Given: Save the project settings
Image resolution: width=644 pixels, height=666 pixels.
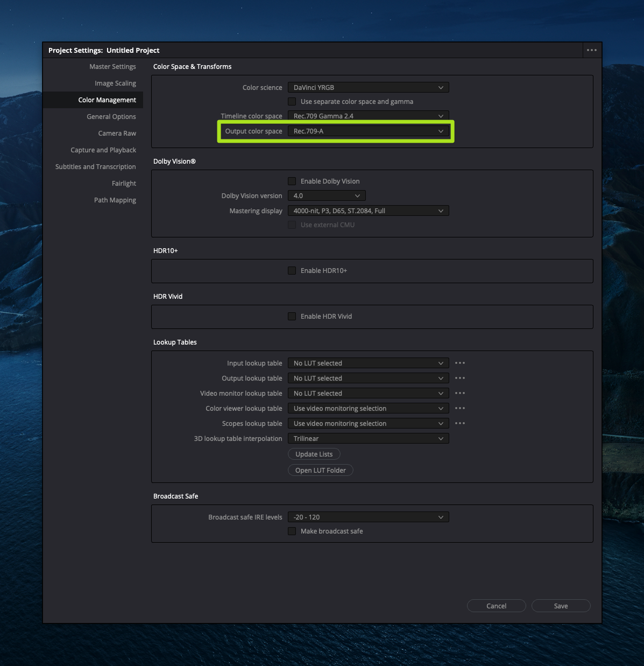Looking at the screenshot, I should (x=561, y=606).
